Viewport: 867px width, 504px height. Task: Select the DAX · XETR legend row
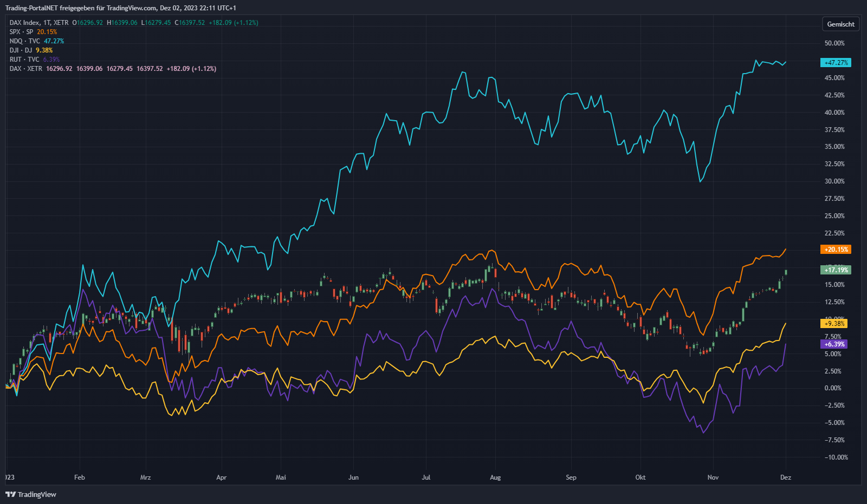pyautogui.click(x=26, y=69)
